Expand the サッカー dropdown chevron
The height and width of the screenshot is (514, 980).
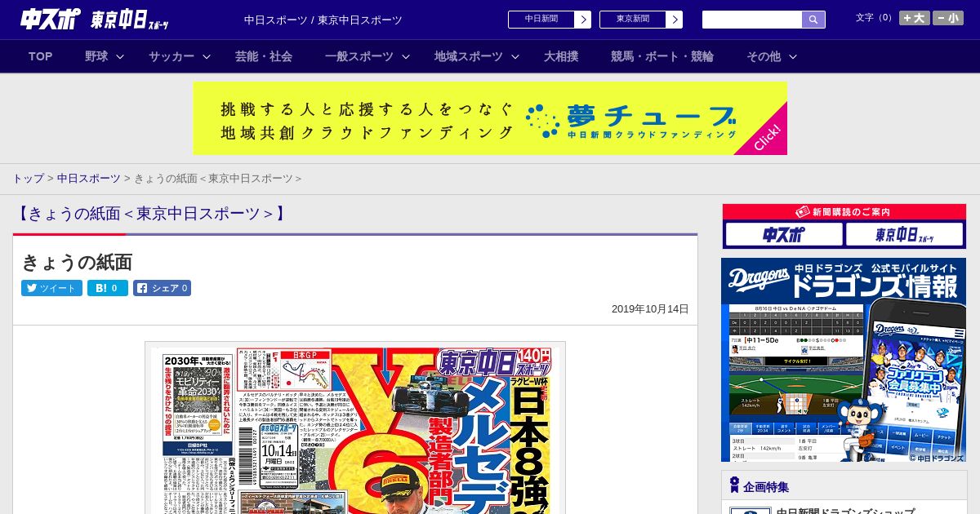(207, 56)
